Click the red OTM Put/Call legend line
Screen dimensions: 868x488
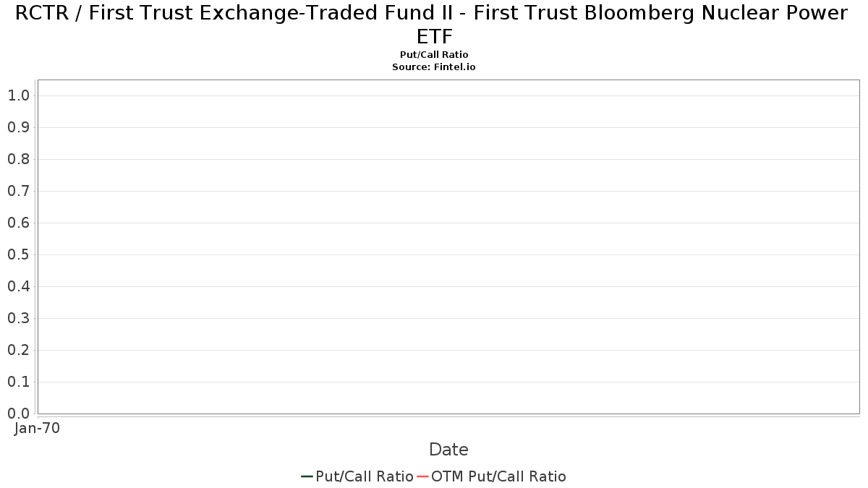click(422, 476)
